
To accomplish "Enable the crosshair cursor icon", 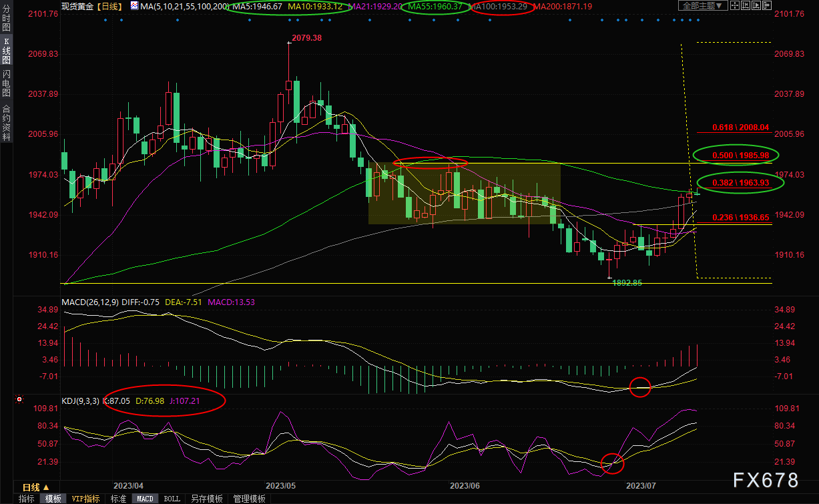I will click(x=735, y=5).
